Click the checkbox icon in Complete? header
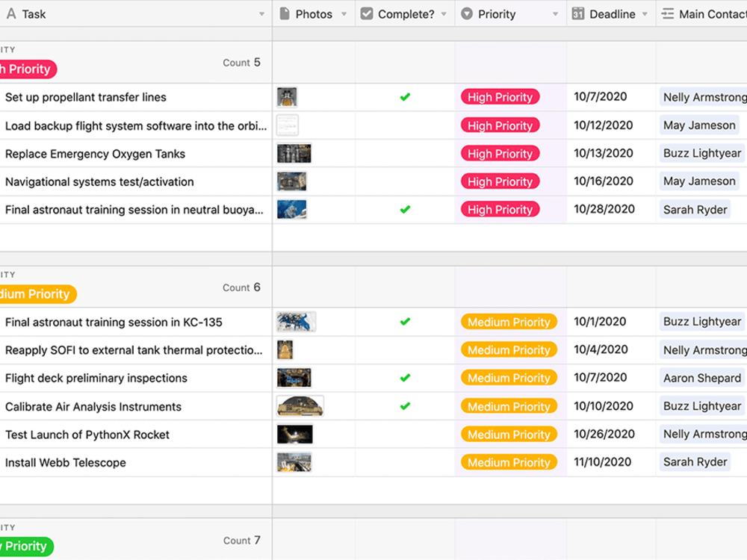 click(x=367, y=13)
